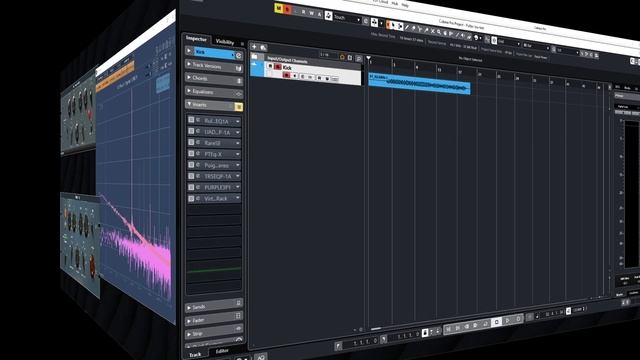Open the Touch automation mode dropdown
This screenshot has height=360, width=640.
click(x=347, y=18)
